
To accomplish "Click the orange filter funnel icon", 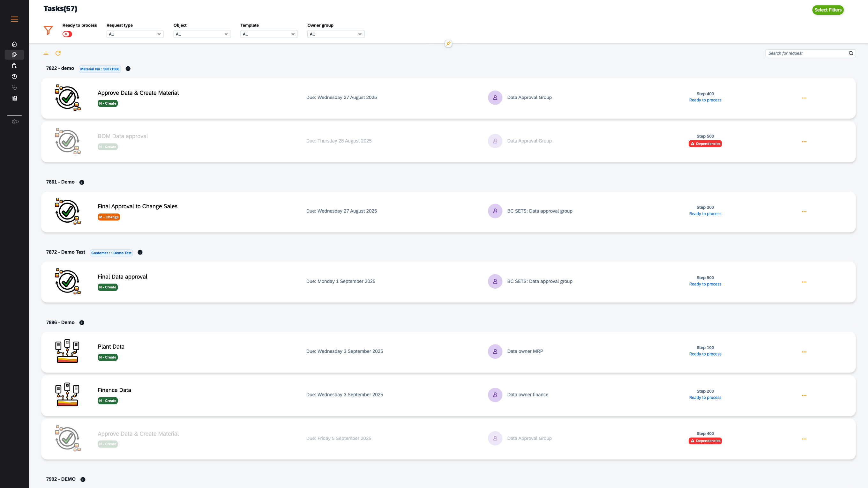I will 48,30.
